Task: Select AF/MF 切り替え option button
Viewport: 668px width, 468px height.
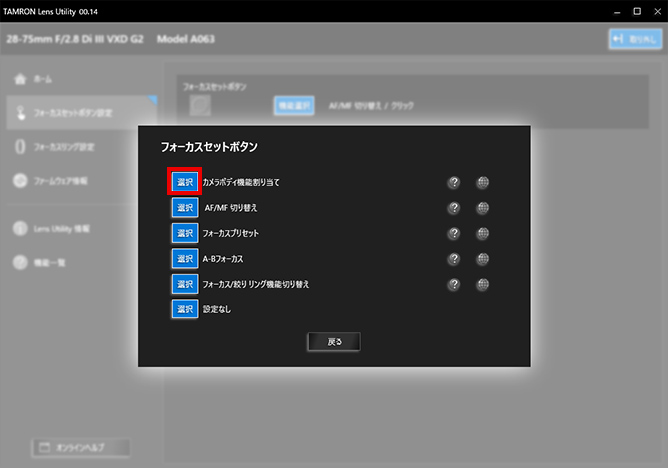Action: tap(185, 207)
